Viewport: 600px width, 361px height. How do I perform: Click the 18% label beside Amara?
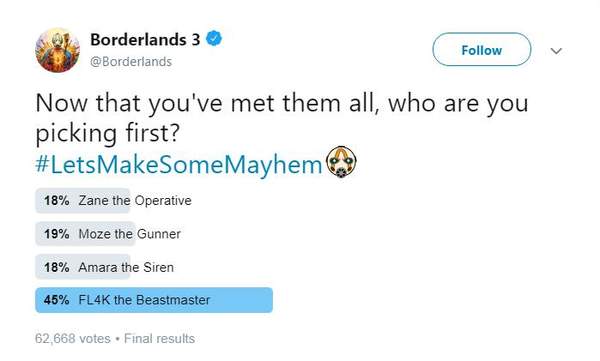point(57,267)
